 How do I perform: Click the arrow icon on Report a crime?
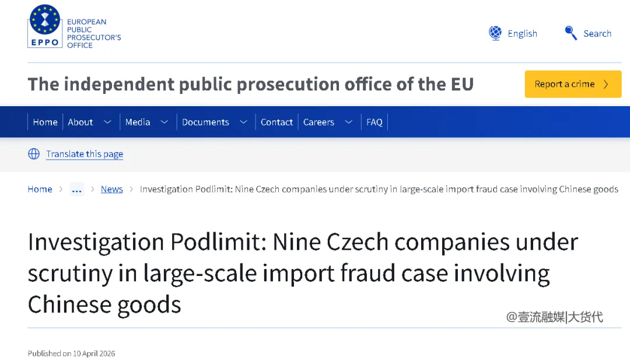(606, 84)
